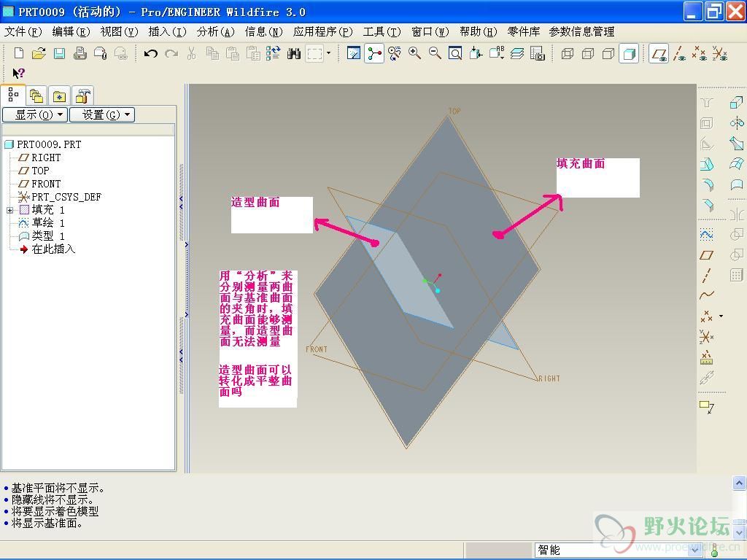Open the View Manager icon
Image resolution: width=747 pixels, height=560 pixels.
point(538,53)
